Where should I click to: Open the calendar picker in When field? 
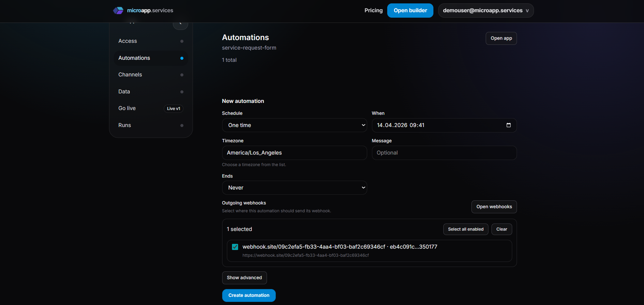click(x=508, y=125)
